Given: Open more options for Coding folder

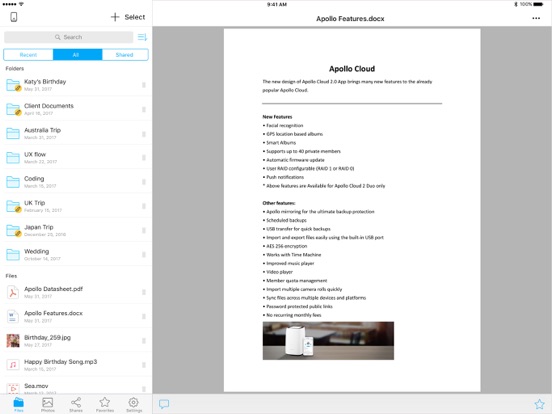Looking at the screenshot, I should [x=144, y=182].
